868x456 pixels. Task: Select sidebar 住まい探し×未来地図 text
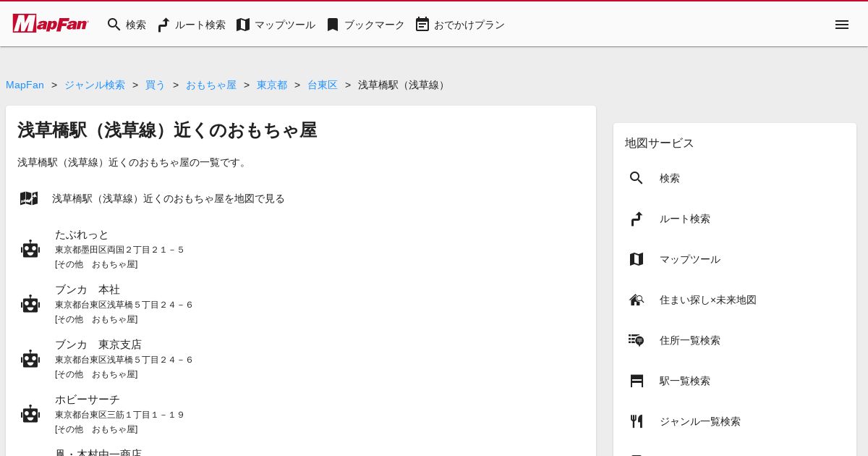(708, 300)
